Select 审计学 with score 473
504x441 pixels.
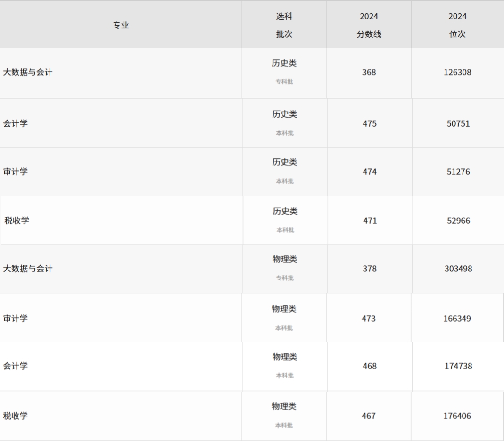tap(16, 318)
